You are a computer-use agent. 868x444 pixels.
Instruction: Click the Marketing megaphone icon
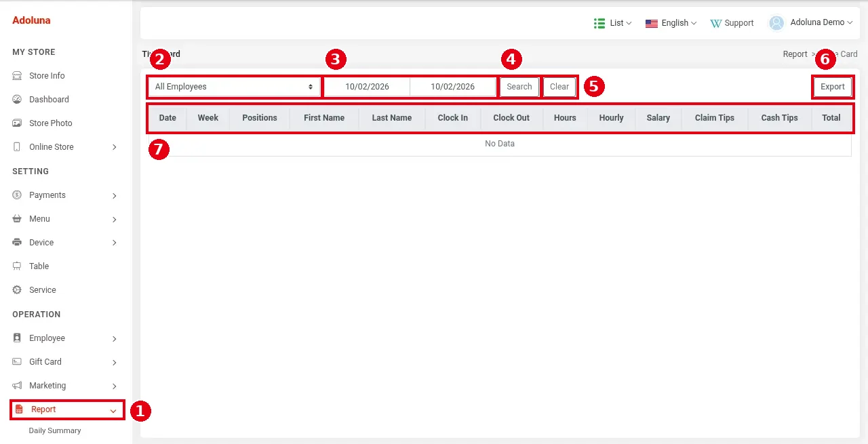pyautogui.click(x=17, y=386)
